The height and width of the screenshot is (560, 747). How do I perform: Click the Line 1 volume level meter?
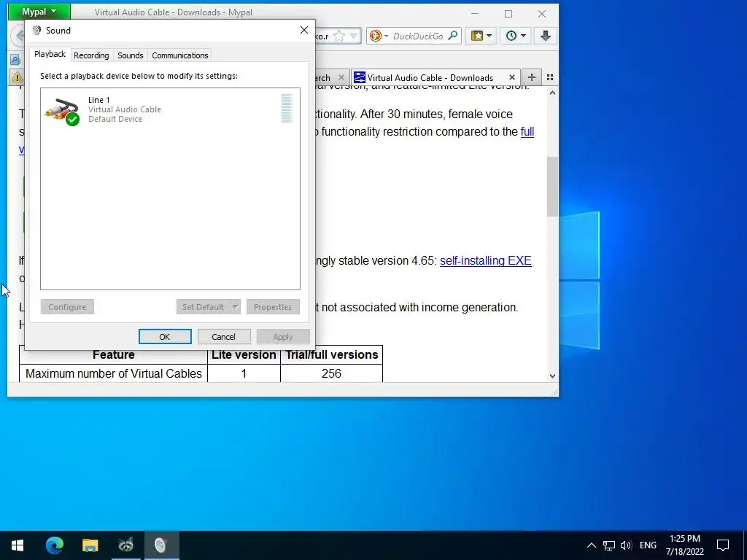287,108
